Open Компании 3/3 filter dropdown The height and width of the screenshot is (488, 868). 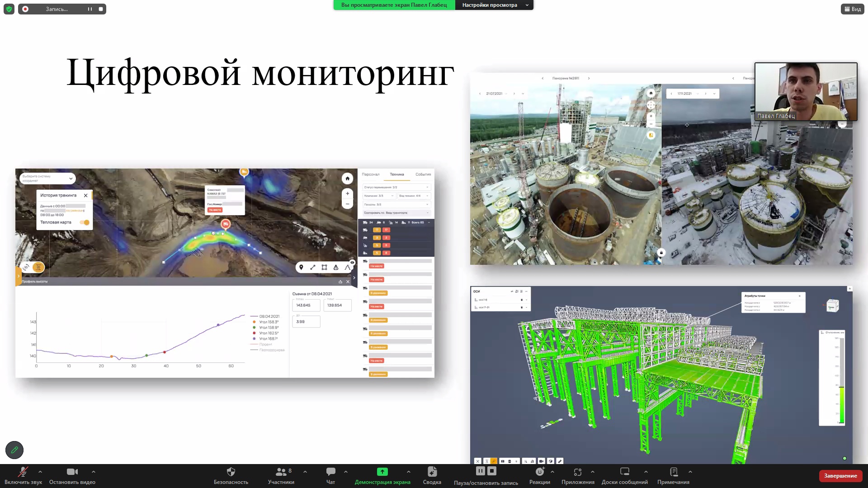379,196
